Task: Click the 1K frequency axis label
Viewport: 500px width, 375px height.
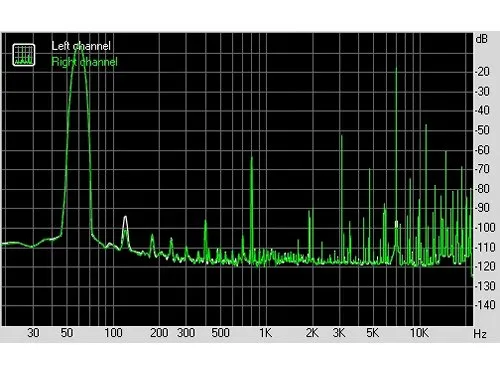Action: click(266, 333)
